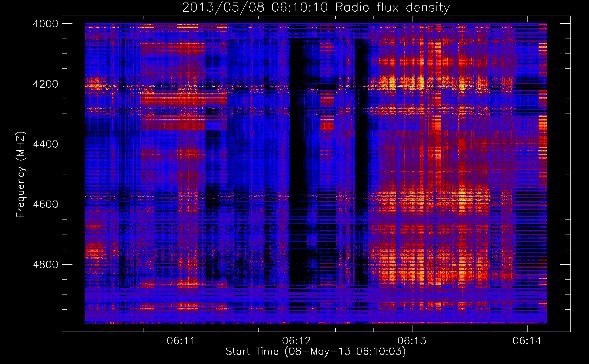Click the 'Start Time (08-May-13 06:10:03)' label
This screenshot has width=589, height=364.
316,352
